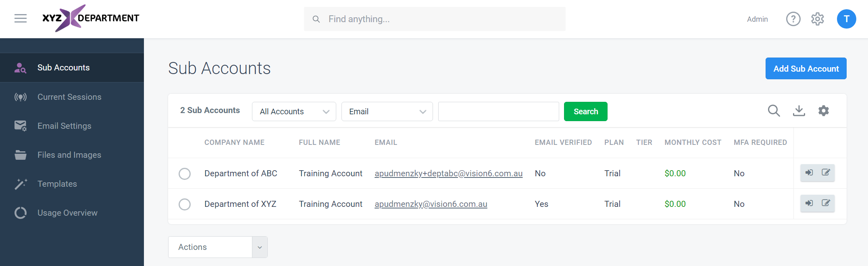Sort by the MFA Required column header

coord(760,142)
